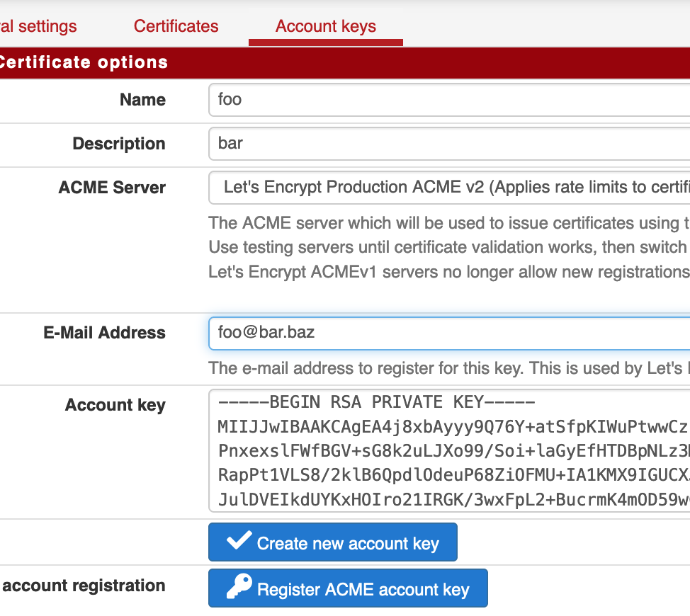This screenshot has width=690, height=616.
Task: Click into the E-Mail Address field
Action: point(449,333)
